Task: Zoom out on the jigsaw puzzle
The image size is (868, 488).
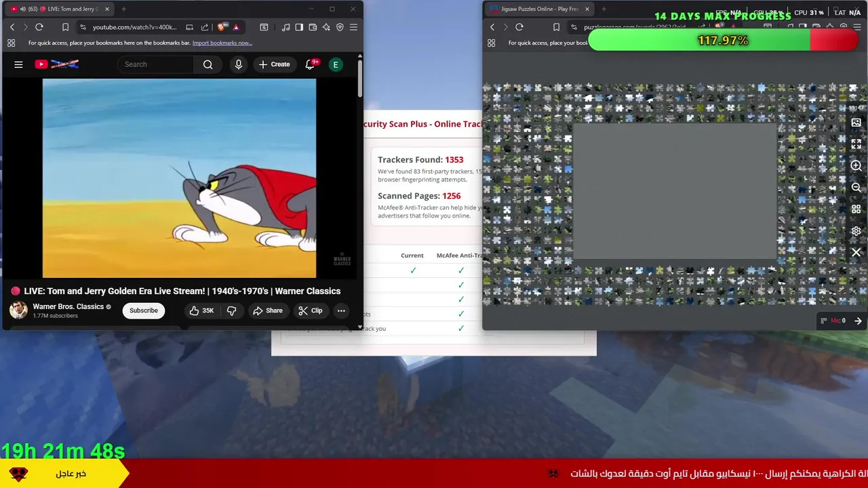Action: (856, 187)
